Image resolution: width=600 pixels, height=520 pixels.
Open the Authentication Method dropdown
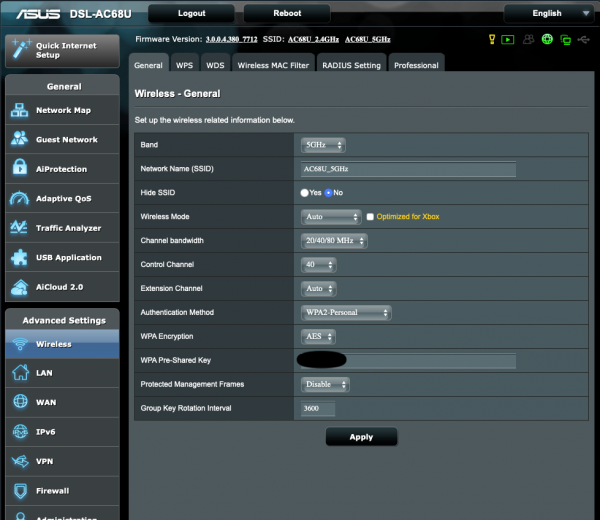346,313
